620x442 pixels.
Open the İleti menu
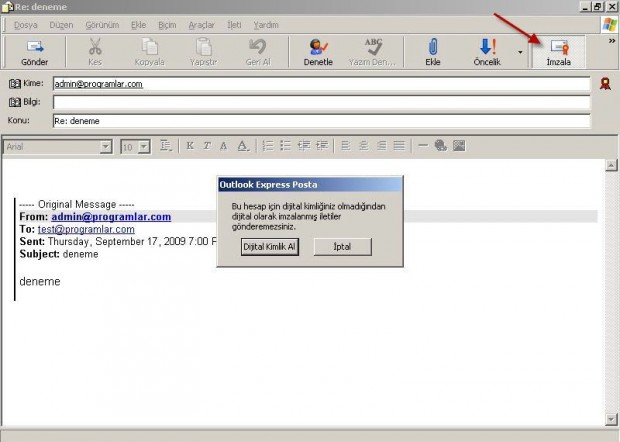pos(234,25)
